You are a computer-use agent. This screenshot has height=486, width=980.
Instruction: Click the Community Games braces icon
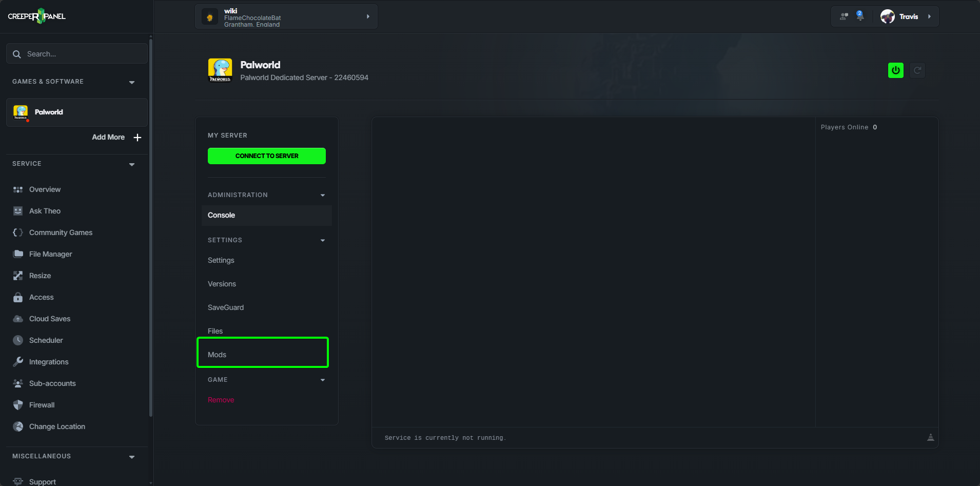pyautogui.click(x=18, y=232)
